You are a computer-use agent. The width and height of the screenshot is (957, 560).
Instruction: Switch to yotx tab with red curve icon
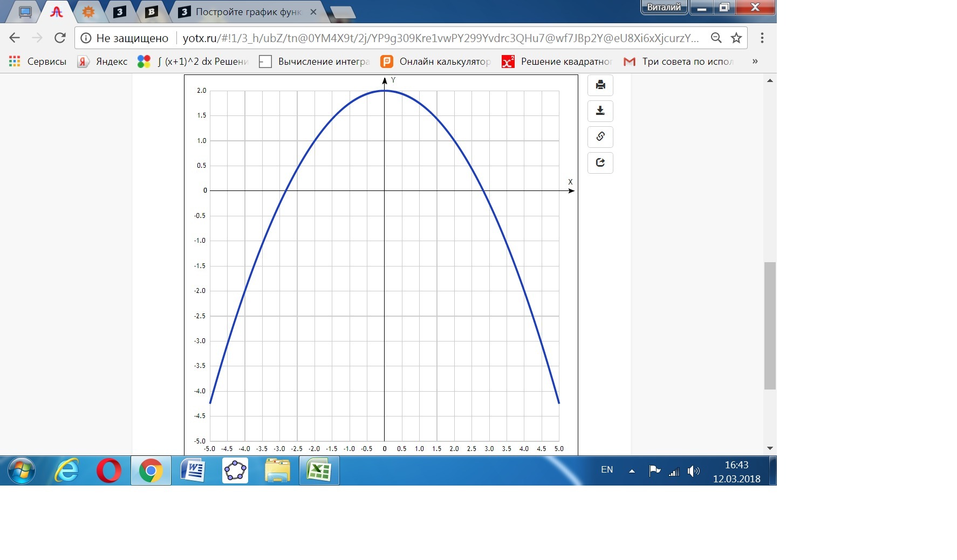pos(57,12)
